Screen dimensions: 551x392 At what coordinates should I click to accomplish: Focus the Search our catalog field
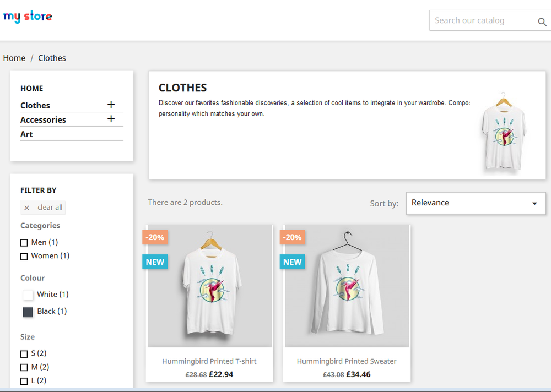point(490,20)
